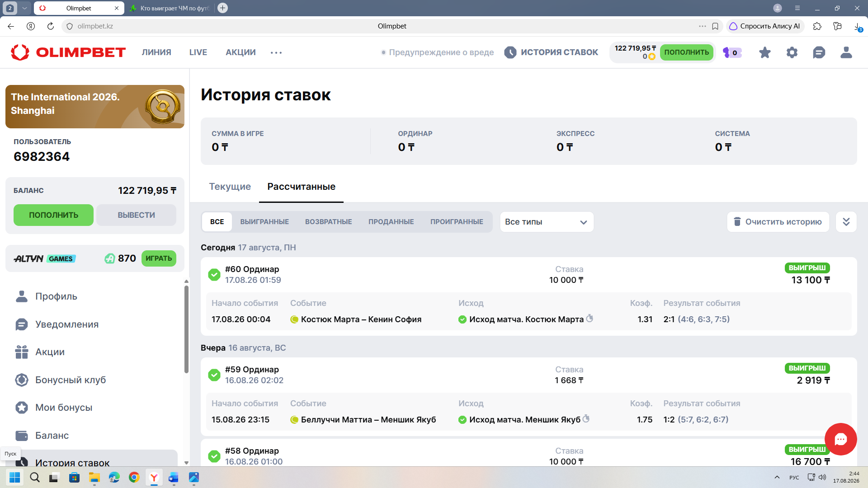Viewport: 868px width, 488px height.
Task: Open File Explorer from the taskbar
Action: click(x=94, y=477)
